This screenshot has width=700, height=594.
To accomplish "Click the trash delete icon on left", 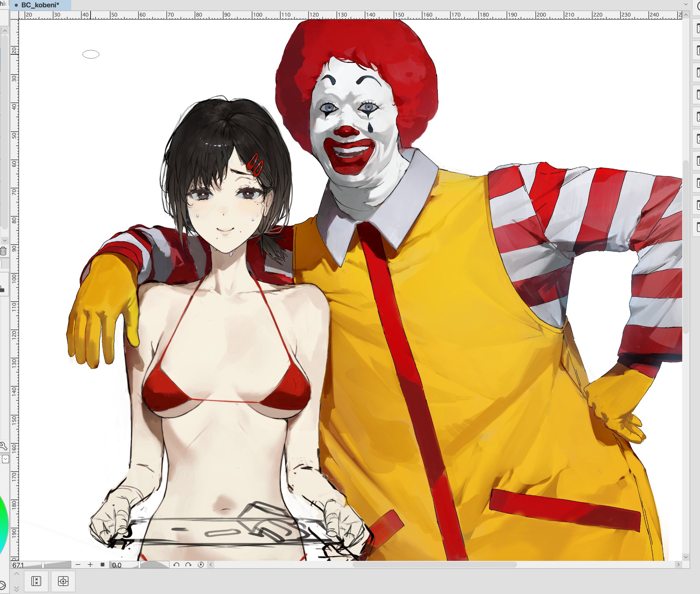I will click(x=3, y=251).
